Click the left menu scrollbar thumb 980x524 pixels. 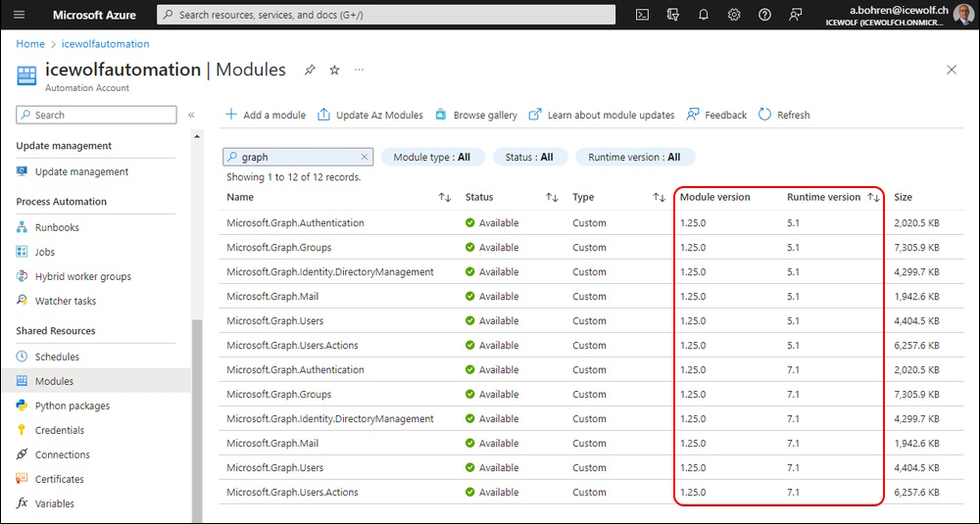click(x=197, y=420)
